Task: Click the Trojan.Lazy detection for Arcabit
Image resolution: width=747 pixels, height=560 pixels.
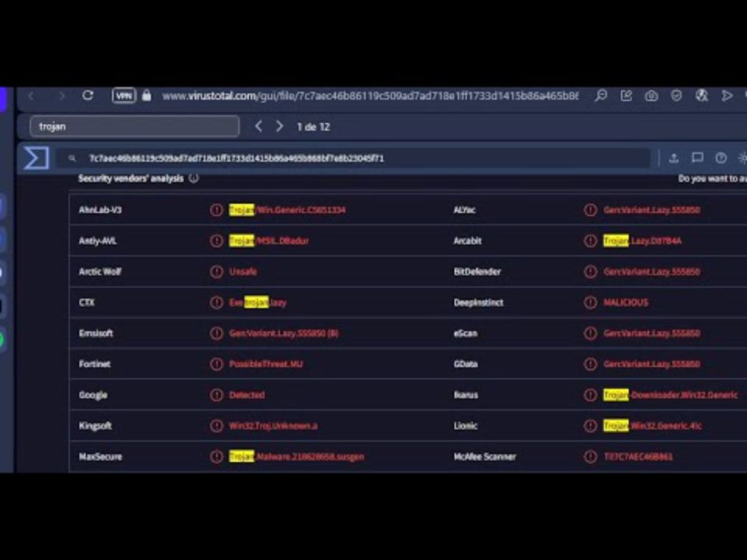Action: point(642,240)
